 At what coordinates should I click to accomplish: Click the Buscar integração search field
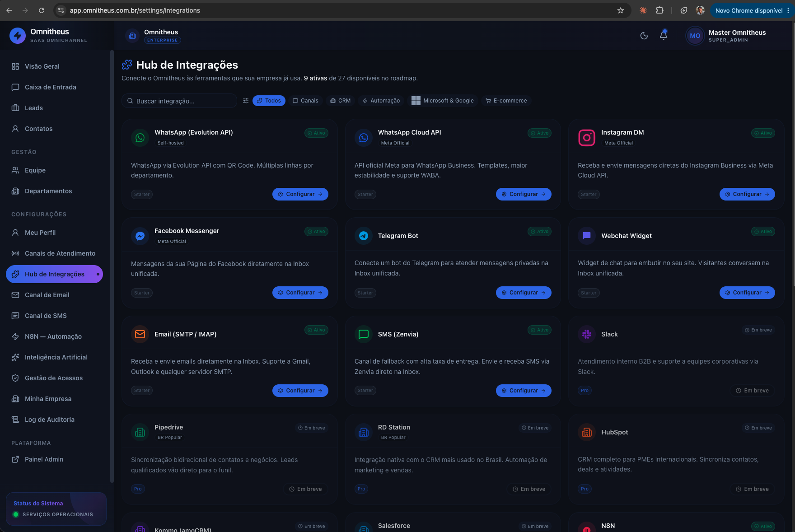coord(179,101)
